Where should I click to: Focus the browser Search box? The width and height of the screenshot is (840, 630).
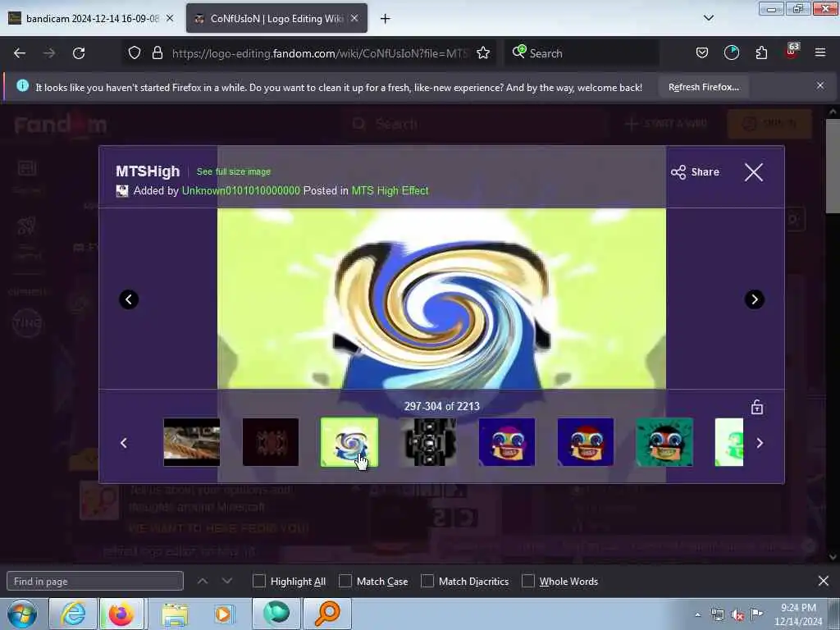point(582,53)
